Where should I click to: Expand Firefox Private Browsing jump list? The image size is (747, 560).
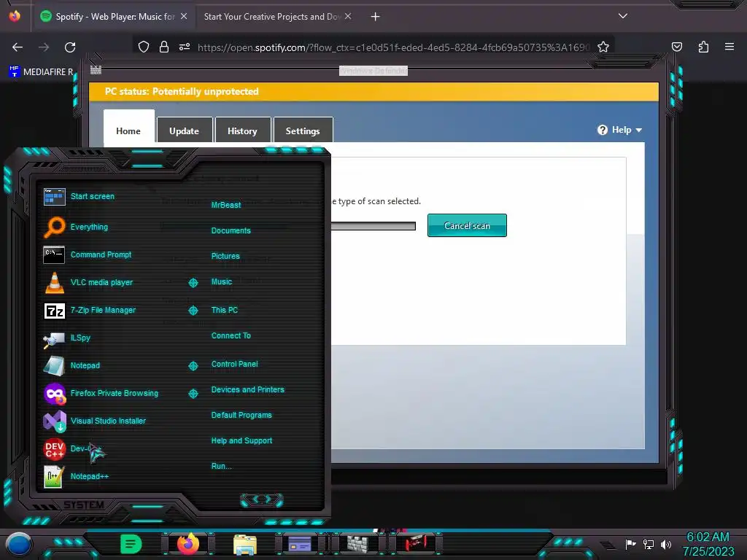pos(193,393)
